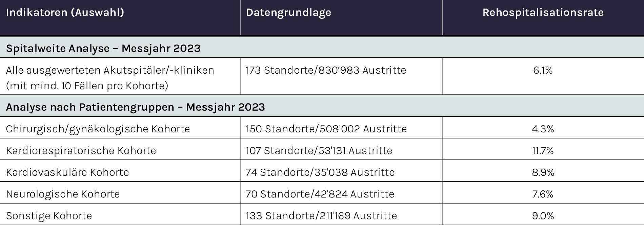Select the "Analyse nach Patientengruppen" section row
This screenshot has width=644, height=226.
pyautogui.click(x=135, y=107)
